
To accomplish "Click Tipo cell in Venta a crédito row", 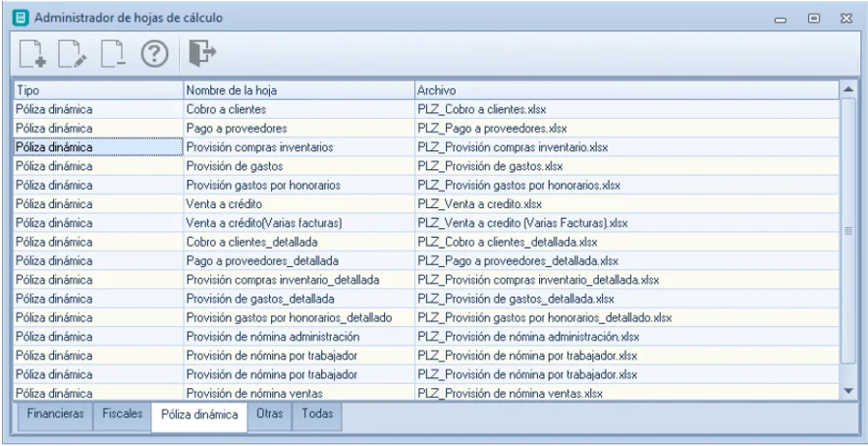I will click(98, 204).
